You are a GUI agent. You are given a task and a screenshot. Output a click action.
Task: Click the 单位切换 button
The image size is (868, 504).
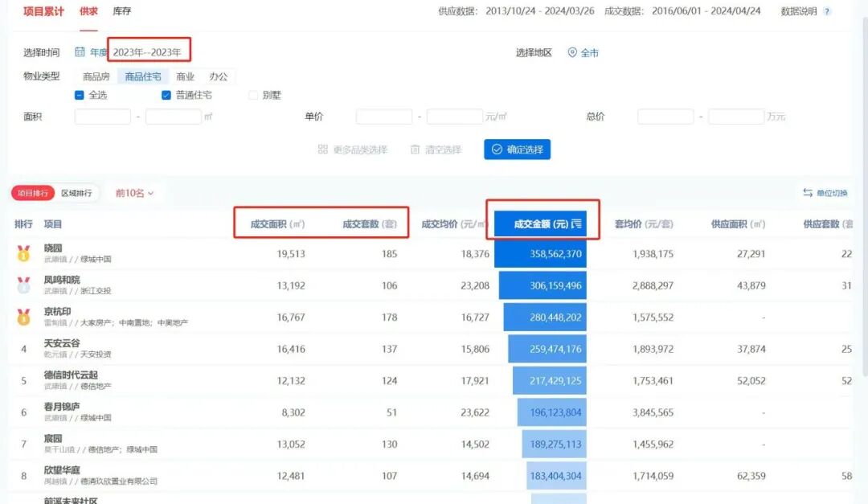coord(825,193)
